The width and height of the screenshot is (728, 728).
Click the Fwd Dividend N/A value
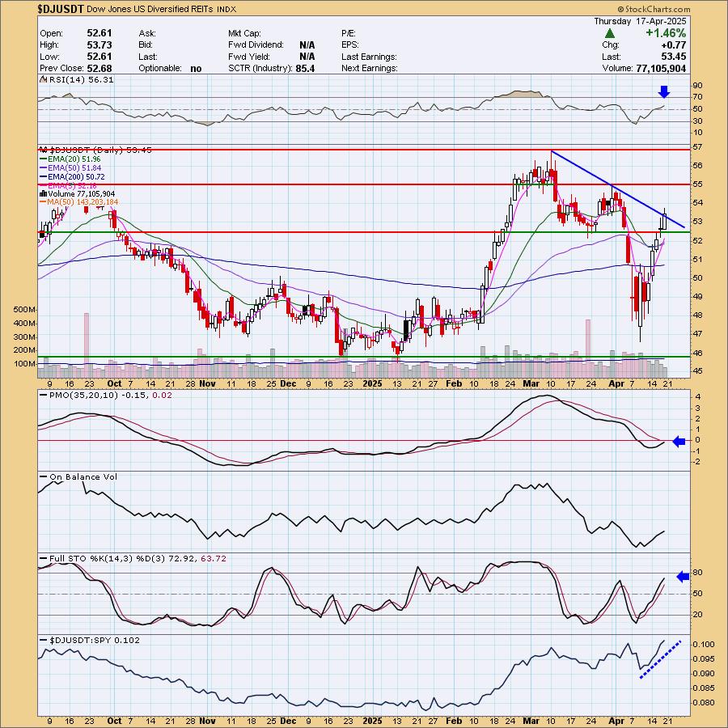click(x=307, y=45)
